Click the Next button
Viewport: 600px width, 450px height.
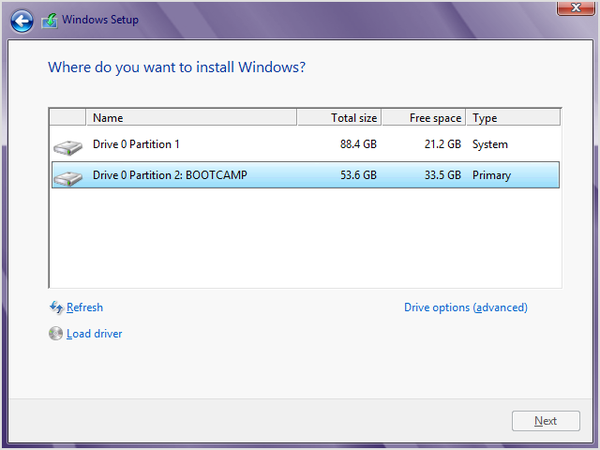click(x=546, y=421)
